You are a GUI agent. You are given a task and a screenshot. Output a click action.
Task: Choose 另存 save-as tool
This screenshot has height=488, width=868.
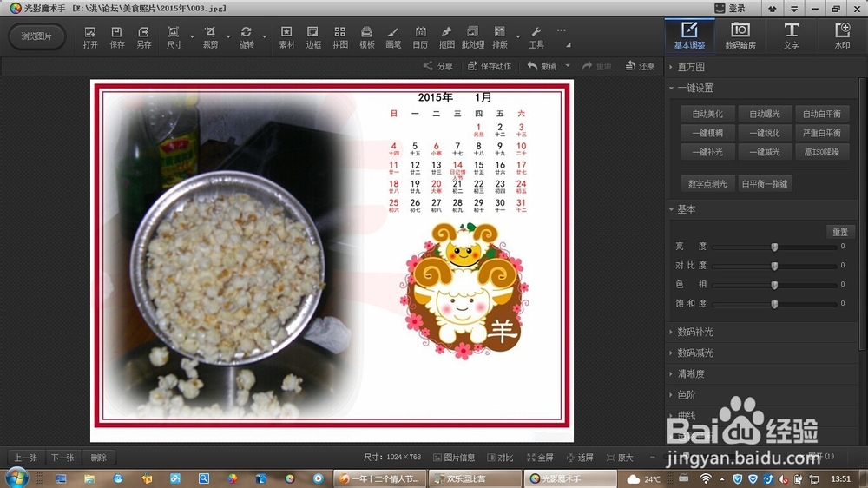point(143,37)
